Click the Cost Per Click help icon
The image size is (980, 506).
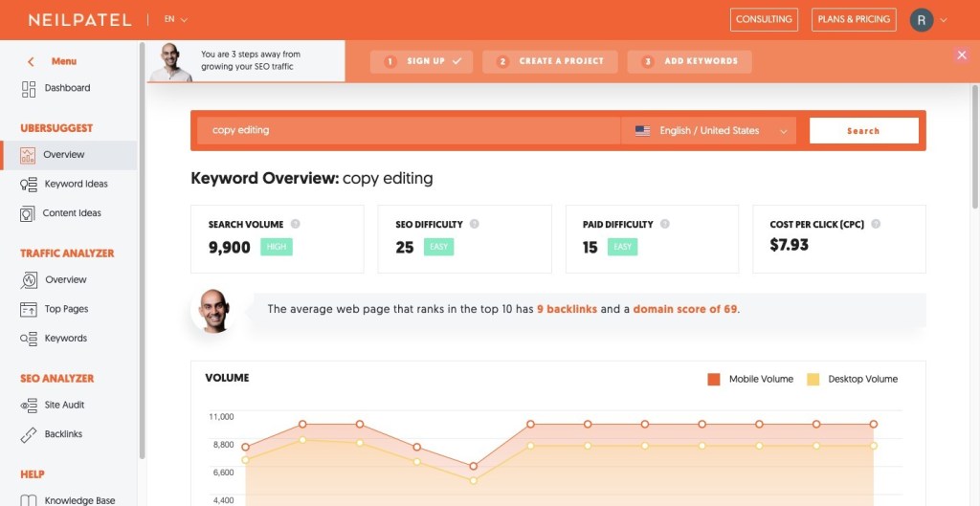(x=876, y=224)
